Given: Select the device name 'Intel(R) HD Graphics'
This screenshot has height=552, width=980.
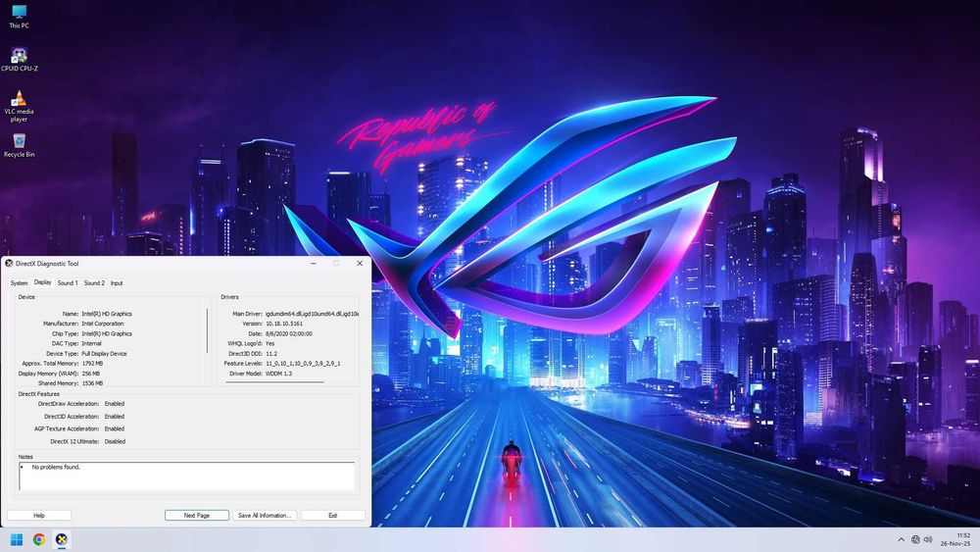Looking at the screenshot, I should (107, 314).
